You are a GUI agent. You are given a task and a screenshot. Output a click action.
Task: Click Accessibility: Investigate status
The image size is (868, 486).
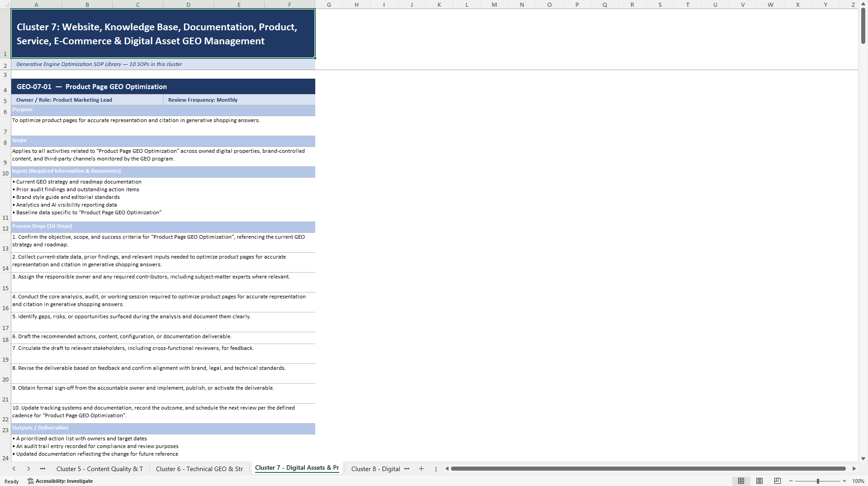60,481
